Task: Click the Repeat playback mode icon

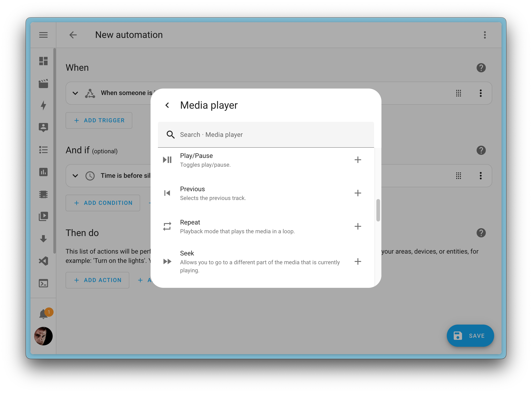Action: (167, 226)
